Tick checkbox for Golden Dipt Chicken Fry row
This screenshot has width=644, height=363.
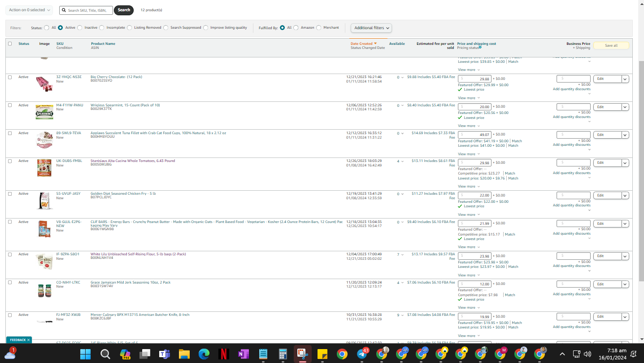tap(10, 194)
